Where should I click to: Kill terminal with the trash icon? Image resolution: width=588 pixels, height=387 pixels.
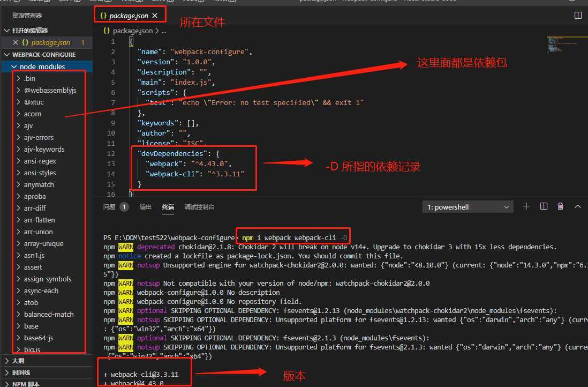click(560, 206)
